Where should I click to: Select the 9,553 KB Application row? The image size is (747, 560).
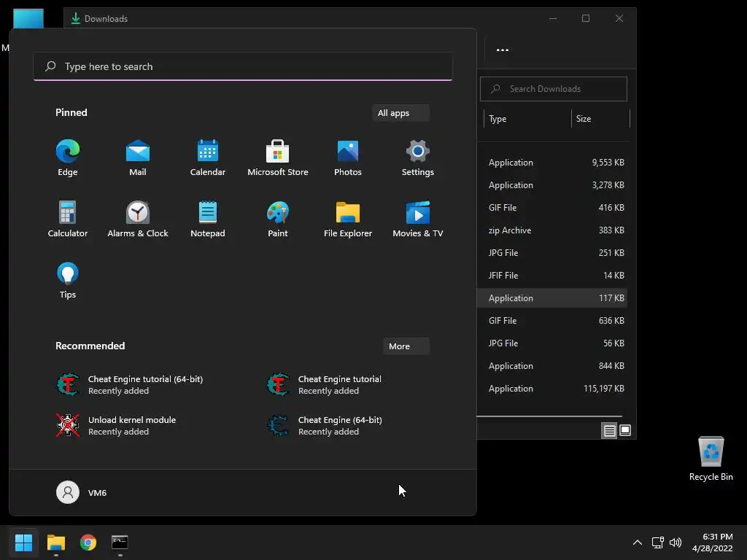[x=553, y=163]
